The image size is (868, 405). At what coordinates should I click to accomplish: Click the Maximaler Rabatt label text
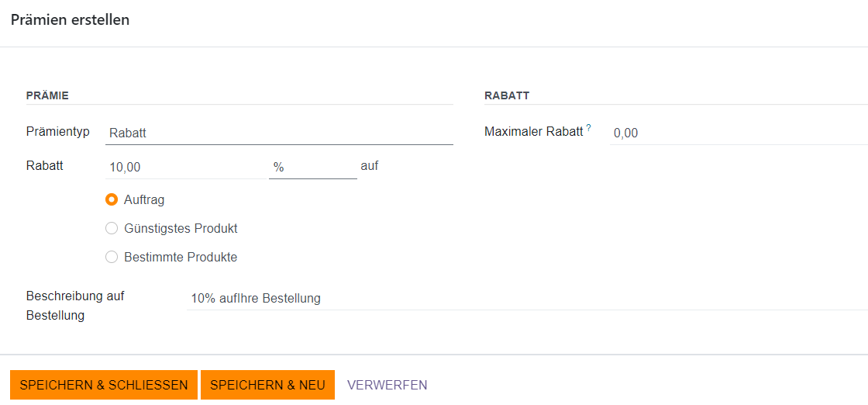coord(533,132)
